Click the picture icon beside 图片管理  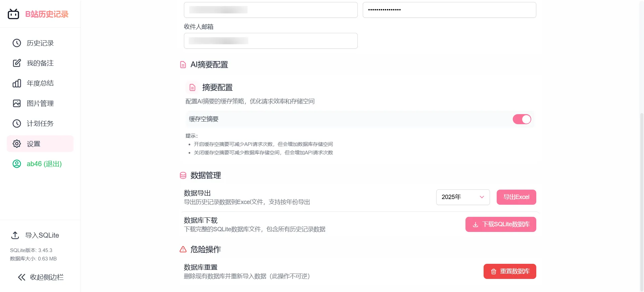coord(17,103)
